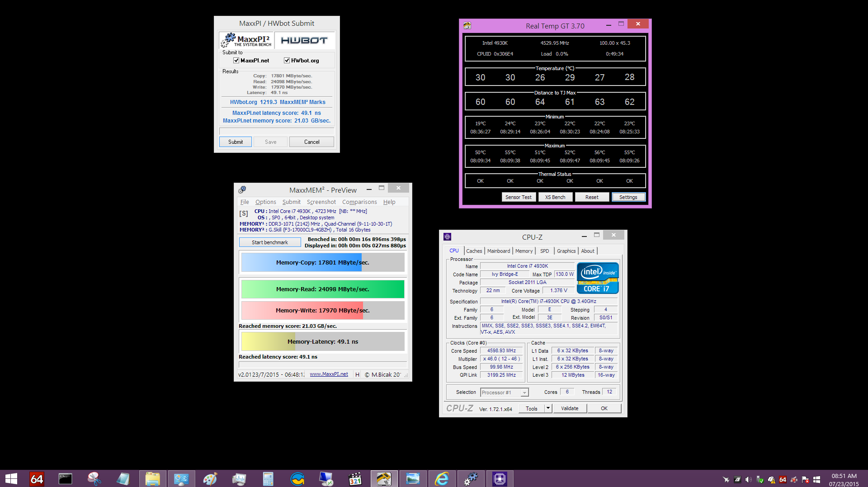The image size is (868, 487).
Task: Click the AIDA64 system tray icon
Action: (783, 479)
